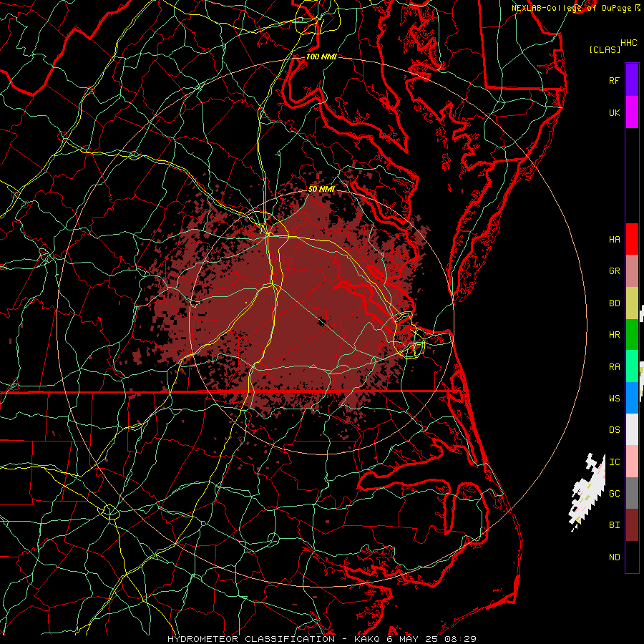Click the "HHC" product code text
The width and height of the screenshot is (644, 644).
pyautogui.click(x=629, y=43)
